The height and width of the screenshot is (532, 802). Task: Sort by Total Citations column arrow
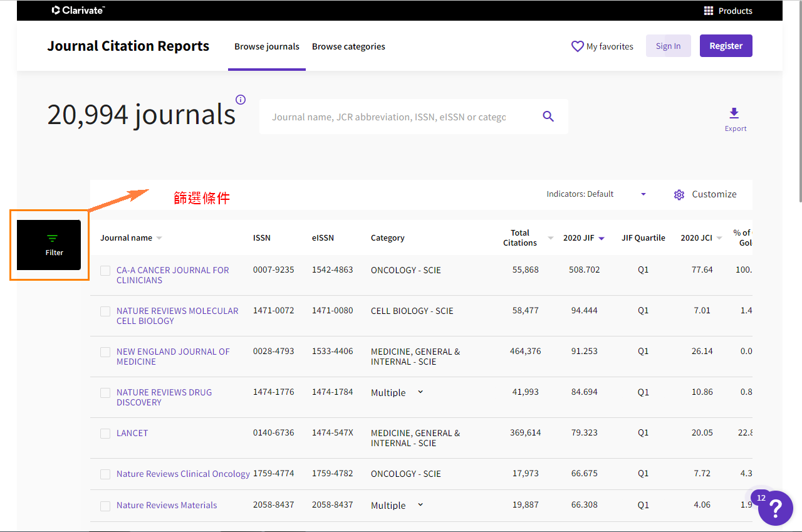(551, 238)
